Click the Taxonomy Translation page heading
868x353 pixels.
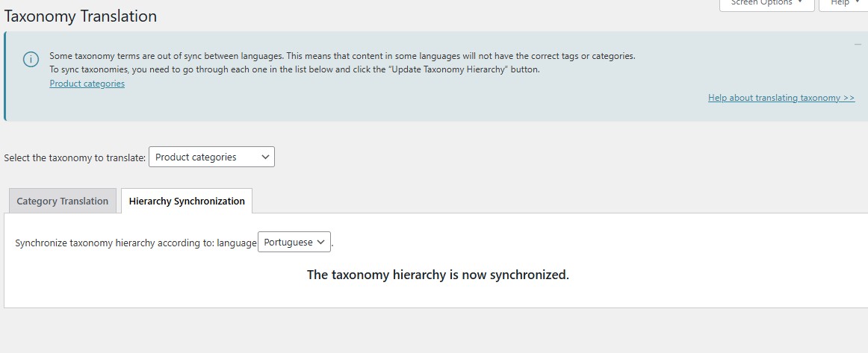click(80, 16)
